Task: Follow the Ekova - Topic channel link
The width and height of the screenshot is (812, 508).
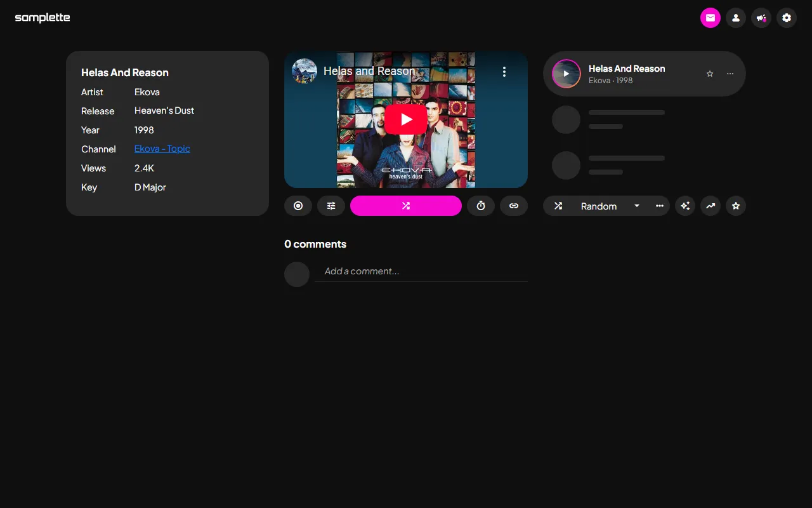Action: click(162, 149)
